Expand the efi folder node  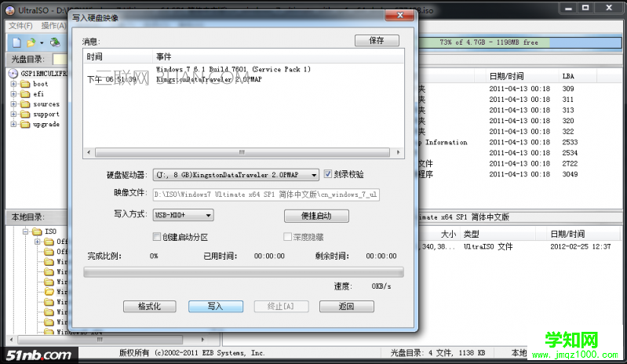pos(13,94)
